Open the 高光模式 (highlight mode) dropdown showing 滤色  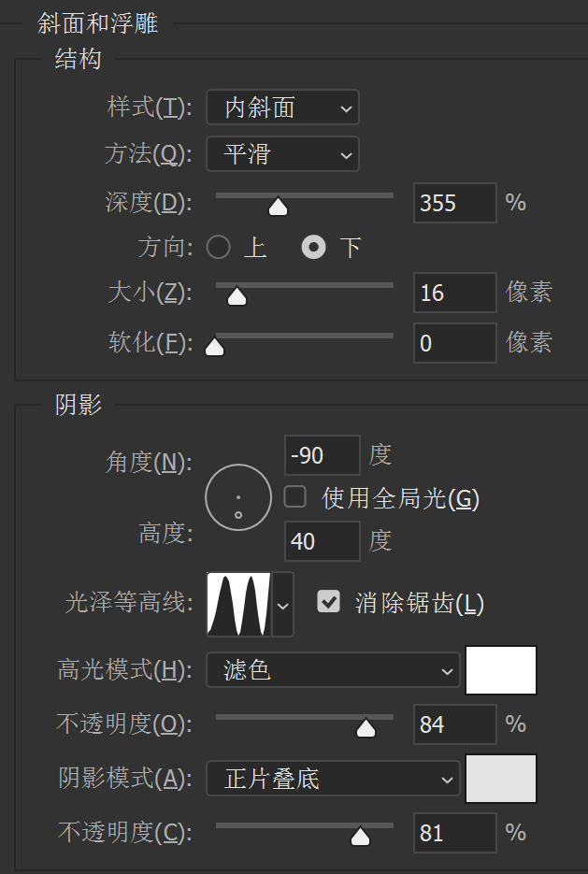coord(333,670)
